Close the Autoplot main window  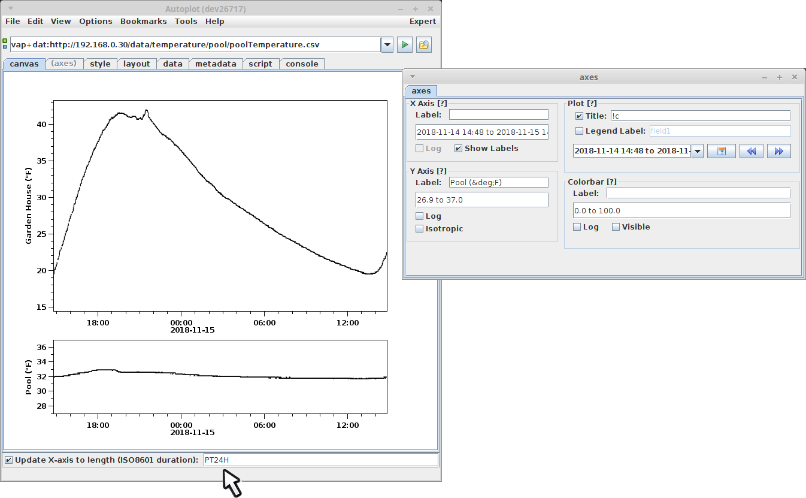point(431,9)
